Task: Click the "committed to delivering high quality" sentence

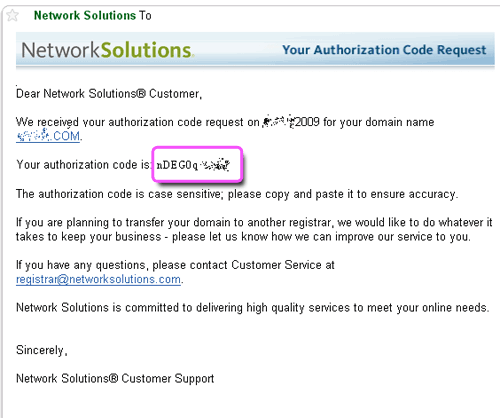Action: [253, 307]
